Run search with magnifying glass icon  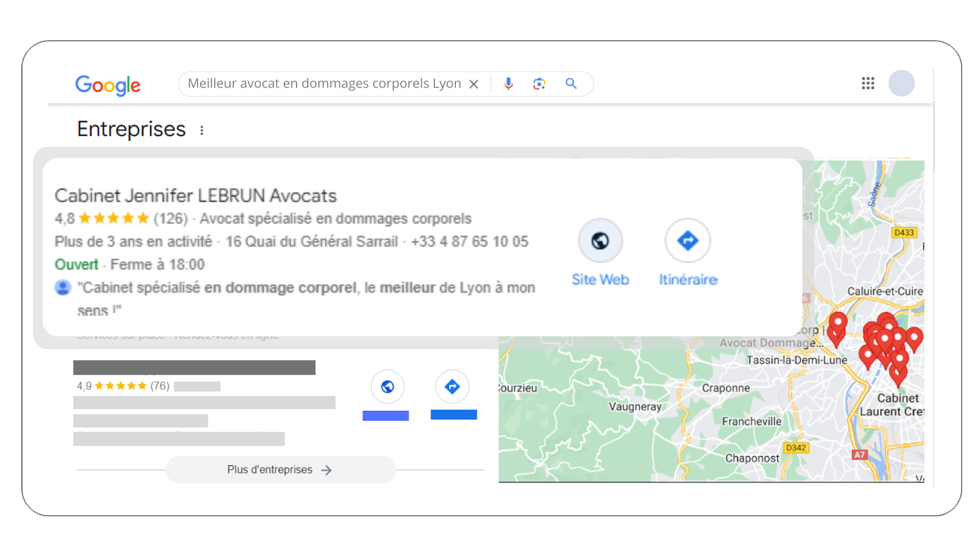tap(571, 84)
